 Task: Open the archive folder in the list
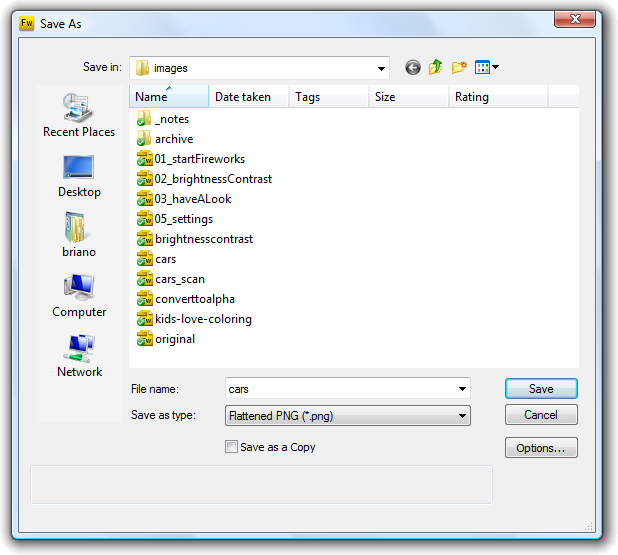tap(173, 139)
